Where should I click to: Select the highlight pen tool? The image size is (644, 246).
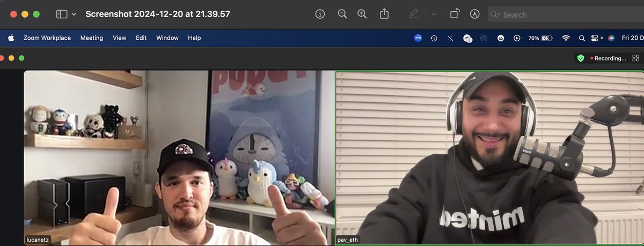pyautogui.click(x=414, y=15)
